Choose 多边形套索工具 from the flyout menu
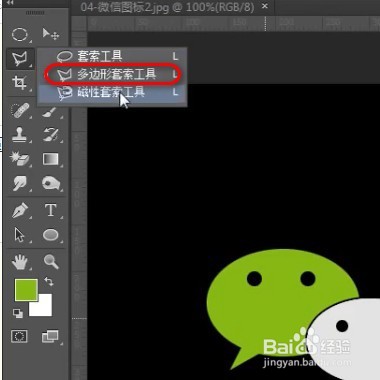The height and width of the screenshot is (380, 380). point(112,74)
